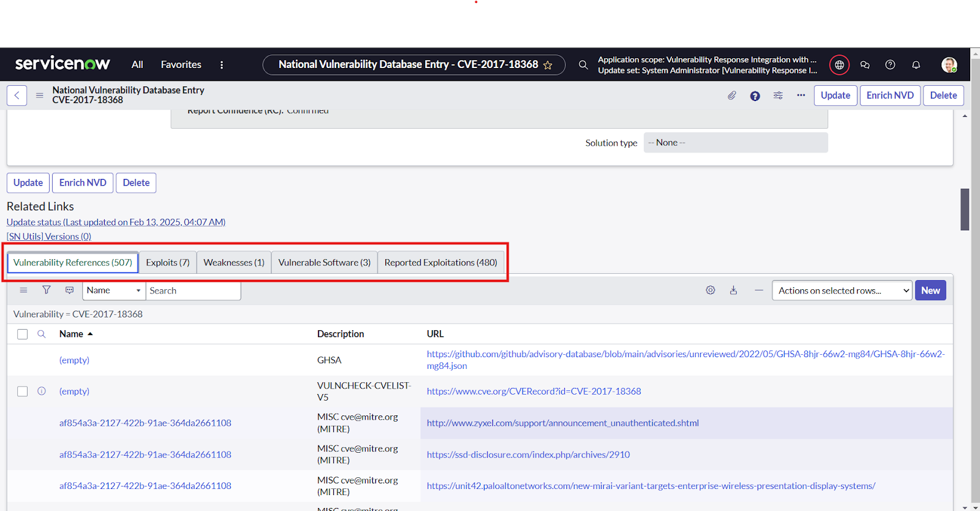The height and width of the screenshot is (511, 980).
Task: Open the sidebar discussions chat icon
Action: tap(865, 64)
